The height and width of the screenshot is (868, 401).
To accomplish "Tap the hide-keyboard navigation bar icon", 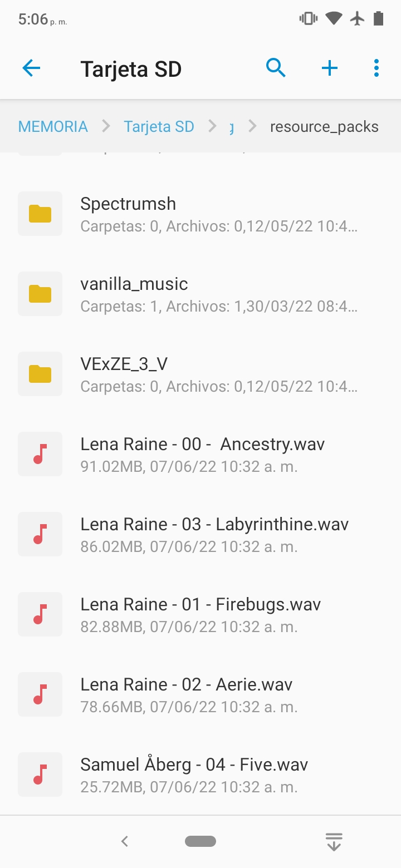I will [334, 841].
